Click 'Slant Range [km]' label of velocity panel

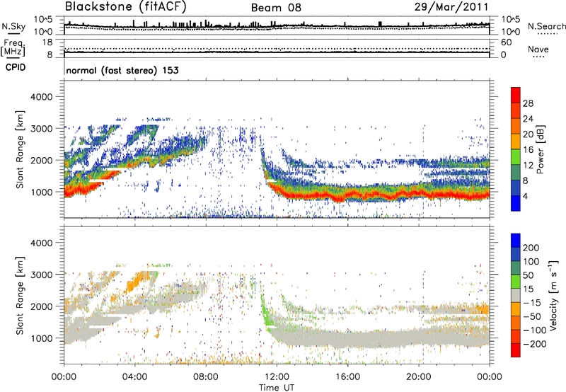pyautogui.click(x=20, y=295)
